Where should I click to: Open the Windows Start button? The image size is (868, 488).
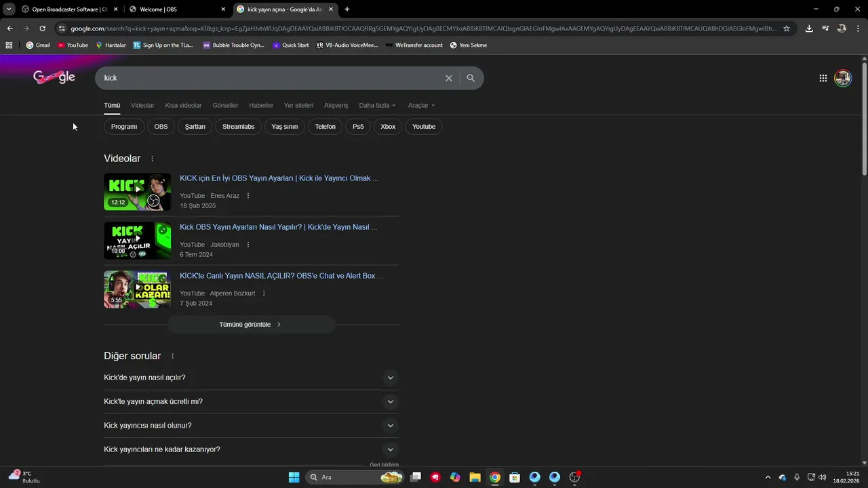(294, 477)
